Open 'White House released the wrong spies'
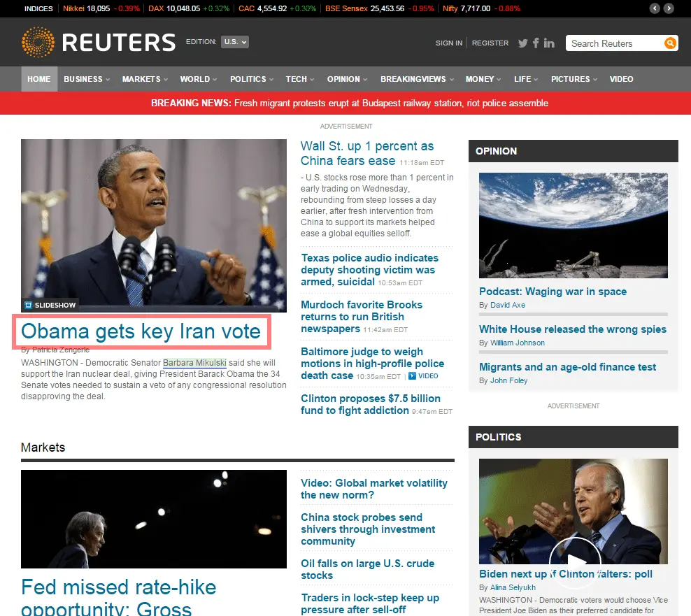691x616 pixels. (573, 329)
